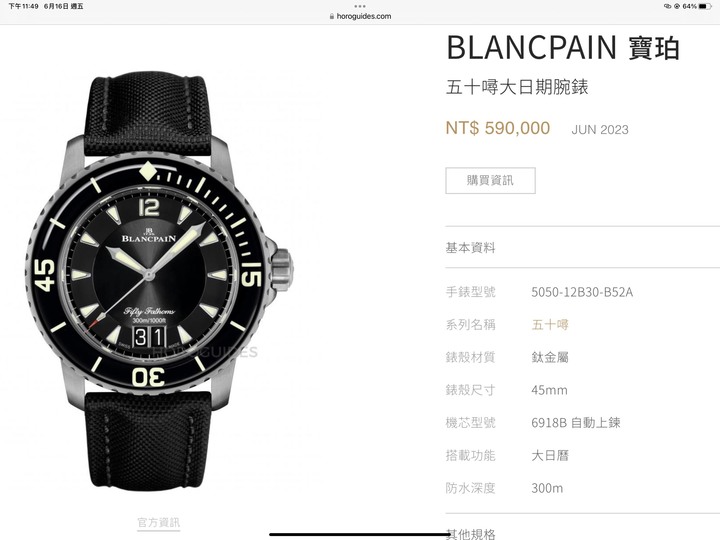Tap the battery icon in status bar
This screenshot has width=720, height=540.
point(705,6)
